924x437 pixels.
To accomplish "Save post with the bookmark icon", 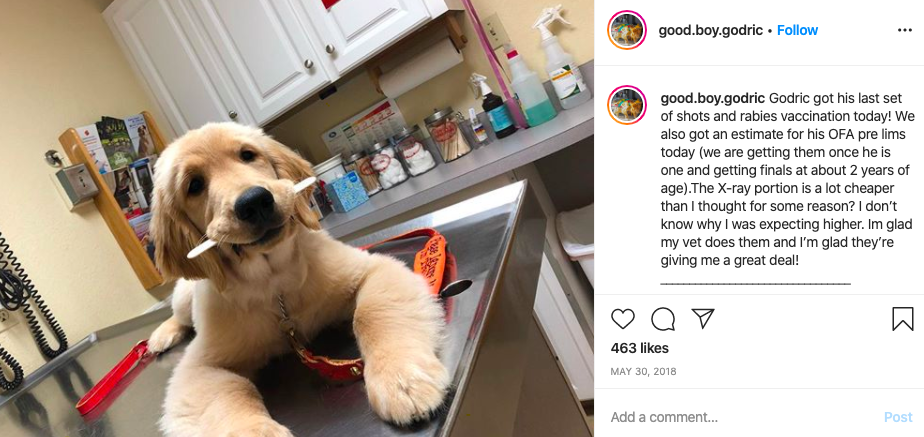I will (902, 319).
